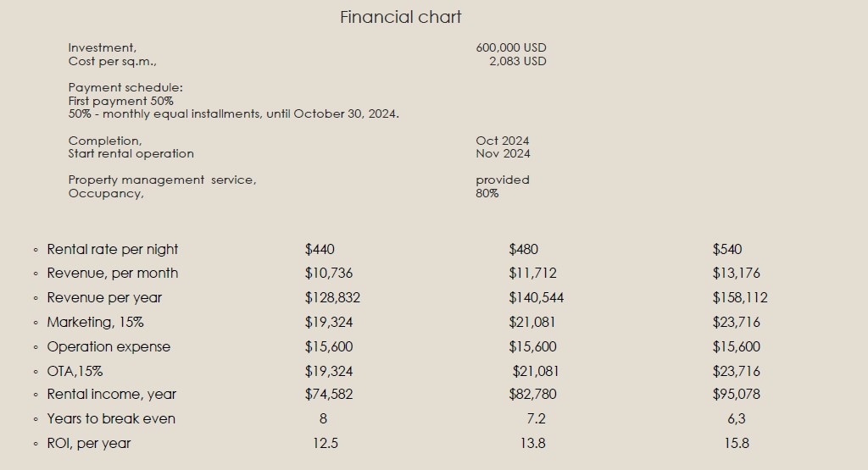This screenshot has width=868, height=470.
Task: Select the 80% occupancy value
Action: (487, 193)
